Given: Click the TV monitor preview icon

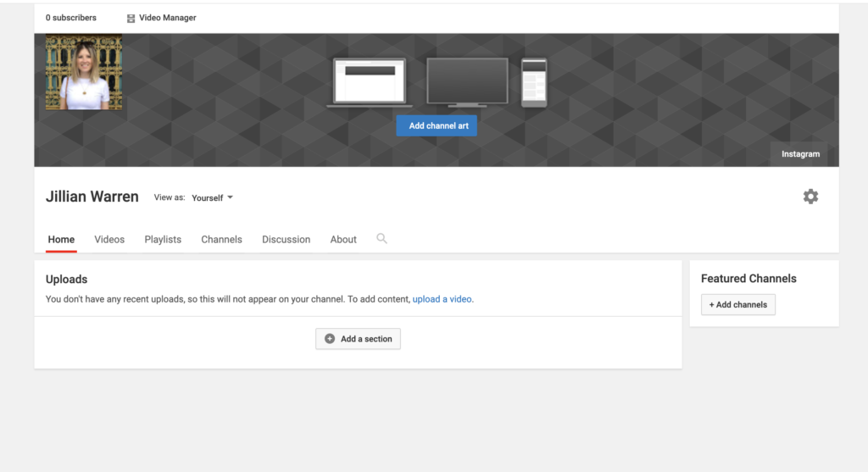Looking at the screenshot, I should (x=467, y=82).
